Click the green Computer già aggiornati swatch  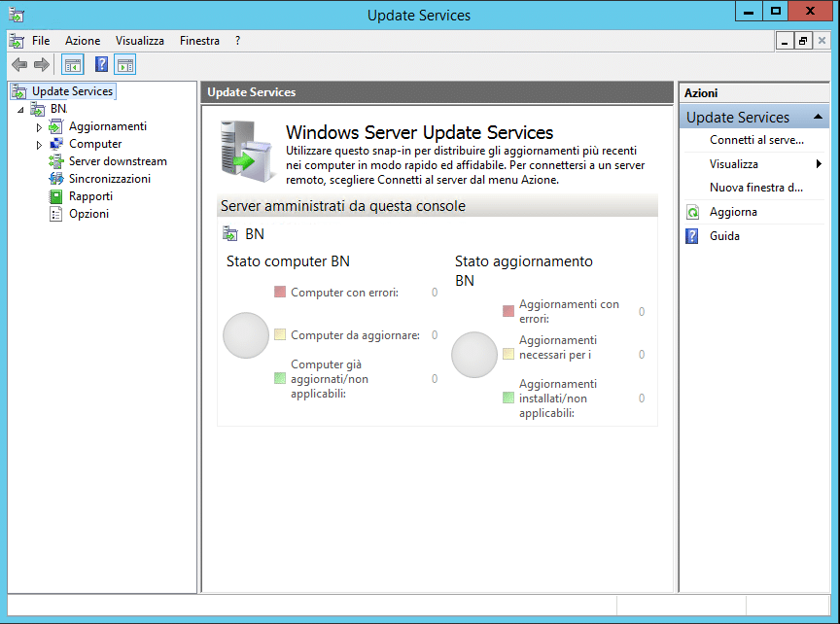click(x=280, y=378)
